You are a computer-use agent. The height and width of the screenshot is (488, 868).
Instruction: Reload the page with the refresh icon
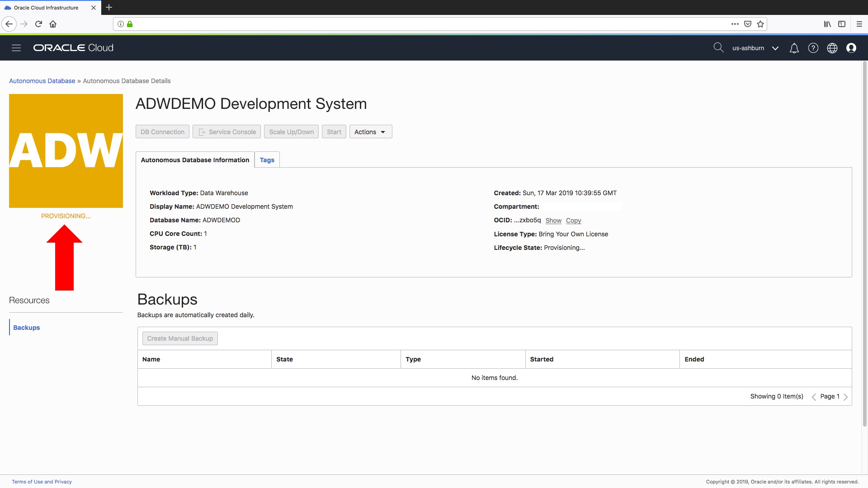coord(38,24)
